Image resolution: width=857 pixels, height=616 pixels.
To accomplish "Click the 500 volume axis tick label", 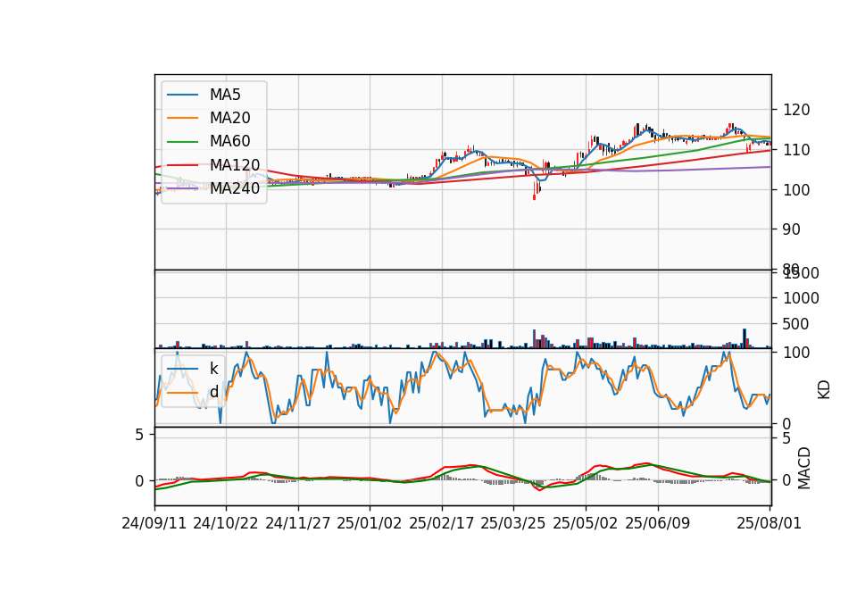I will 796,324.
